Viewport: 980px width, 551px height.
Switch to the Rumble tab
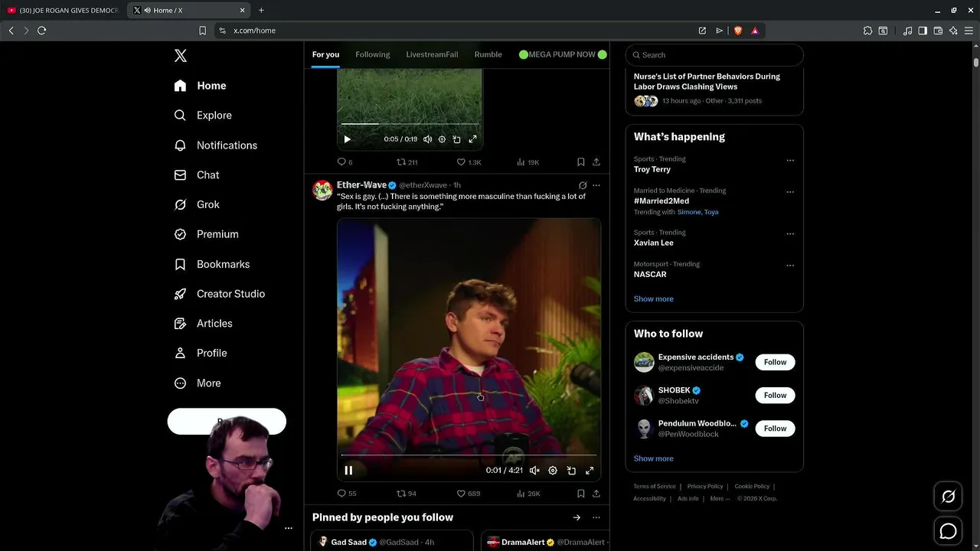click(488, 54)
